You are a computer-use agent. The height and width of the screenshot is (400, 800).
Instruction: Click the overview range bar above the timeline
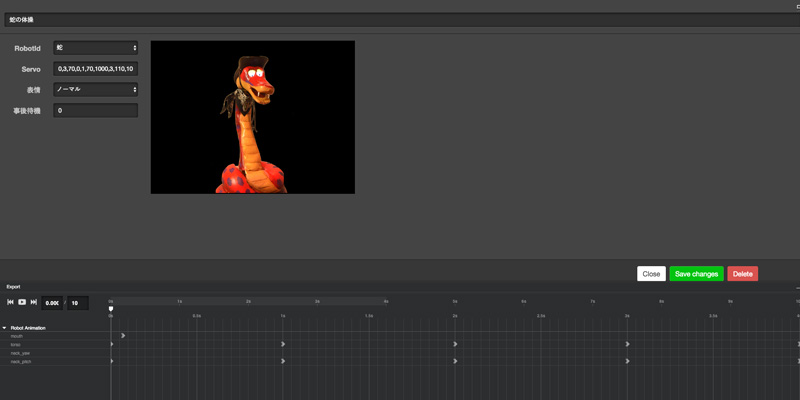pos(248,302)
